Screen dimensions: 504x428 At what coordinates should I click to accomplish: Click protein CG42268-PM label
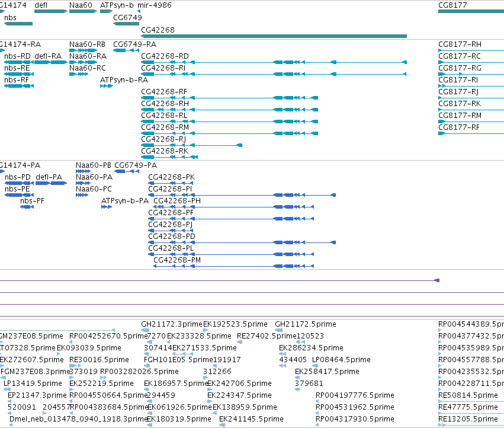tap(177, 260)
